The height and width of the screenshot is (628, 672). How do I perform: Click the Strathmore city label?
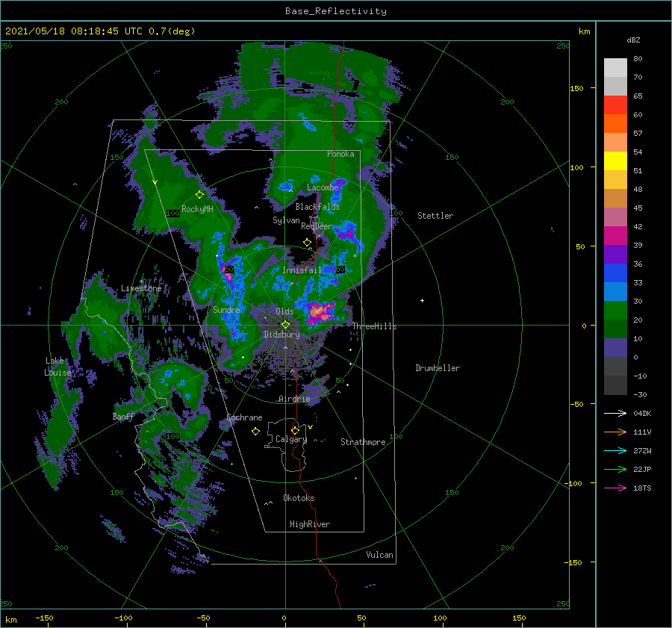tap(363, 442)
